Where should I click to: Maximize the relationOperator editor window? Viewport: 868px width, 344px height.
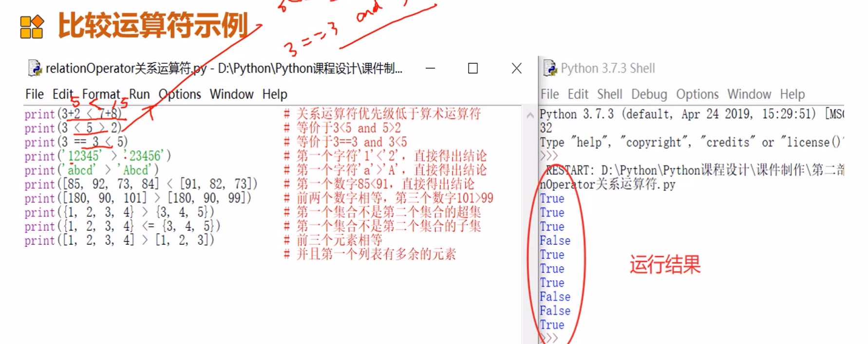pyautogui.click(x=472, y=68)
